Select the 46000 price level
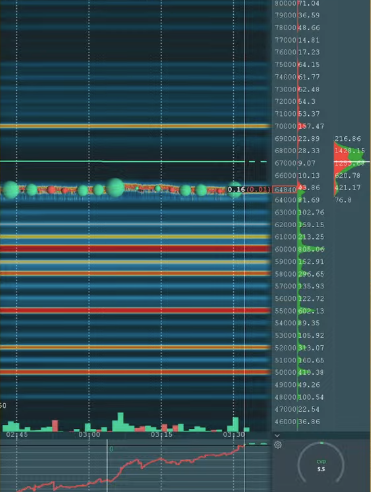Screen dimensions: 371x492 pos(285,422)
